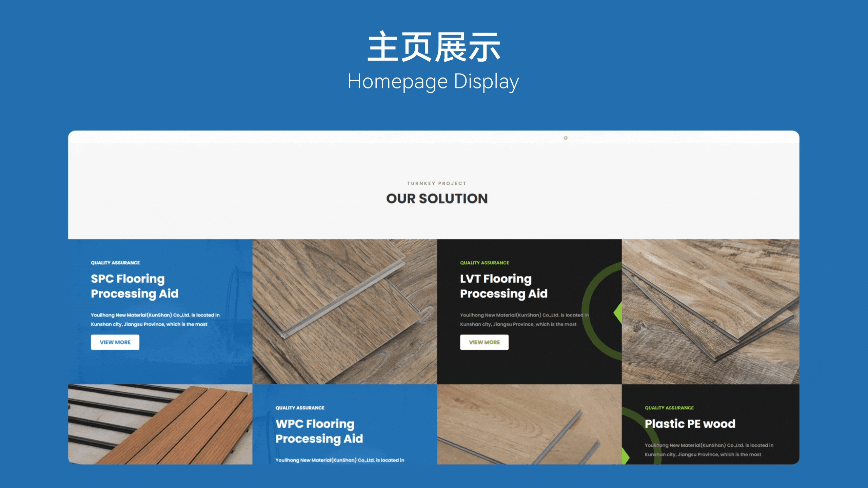Image resolution: width=868 pixels, height=488 pixels.
Task: Click VIEW MORE under LVT Flooring
Action: tap(484, 342)
